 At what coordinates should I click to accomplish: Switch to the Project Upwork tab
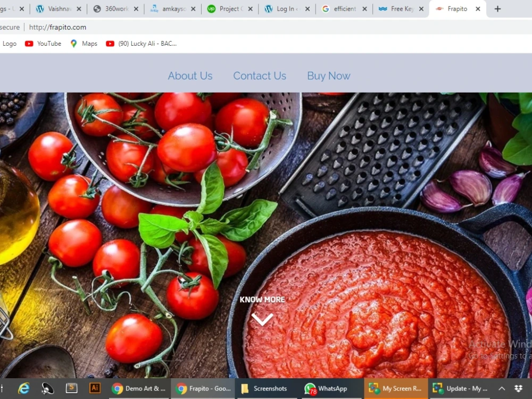pos(229,9)
